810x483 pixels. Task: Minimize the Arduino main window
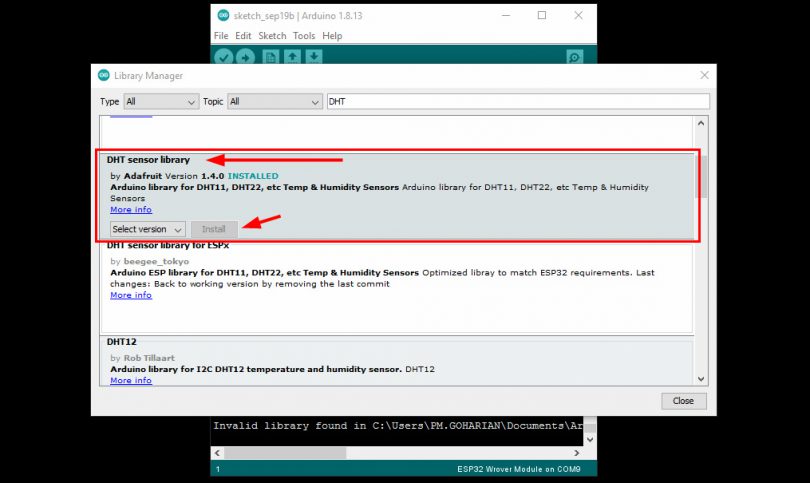(x=506, y=15)
